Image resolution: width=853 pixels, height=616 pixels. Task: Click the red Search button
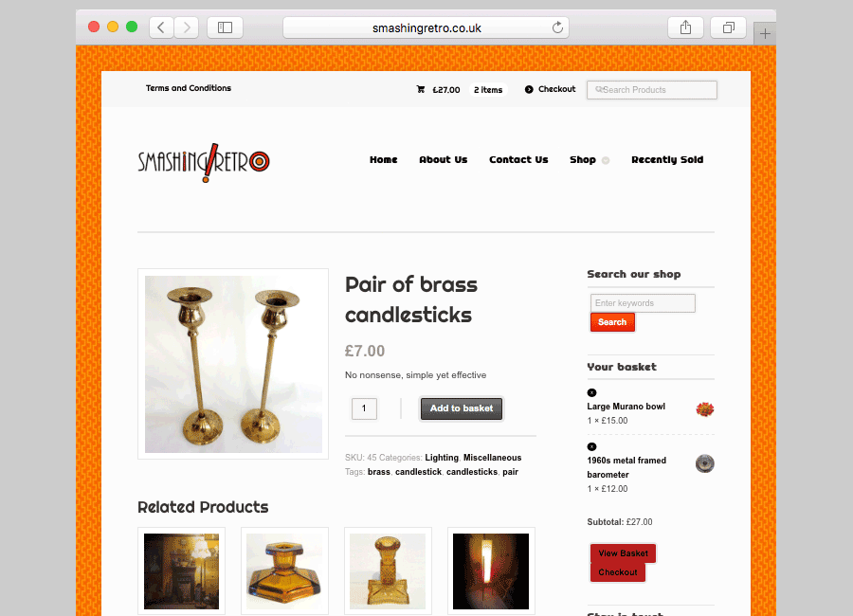pyautogui.click(x=612, y=322)
